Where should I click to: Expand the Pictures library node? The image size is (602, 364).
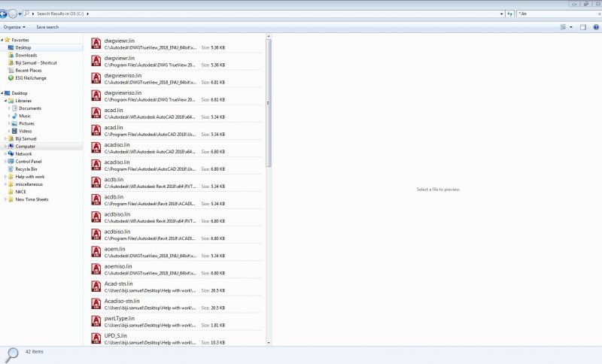9,123
